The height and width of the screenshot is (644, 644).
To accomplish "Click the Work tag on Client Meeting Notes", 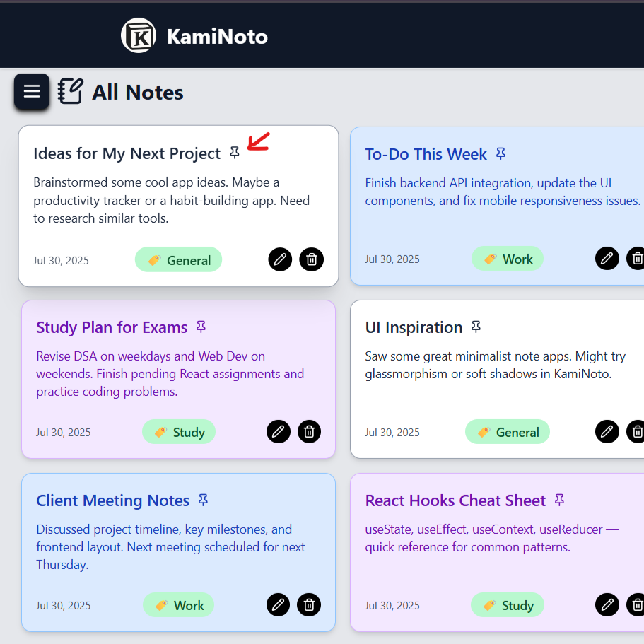I will 179,605.
